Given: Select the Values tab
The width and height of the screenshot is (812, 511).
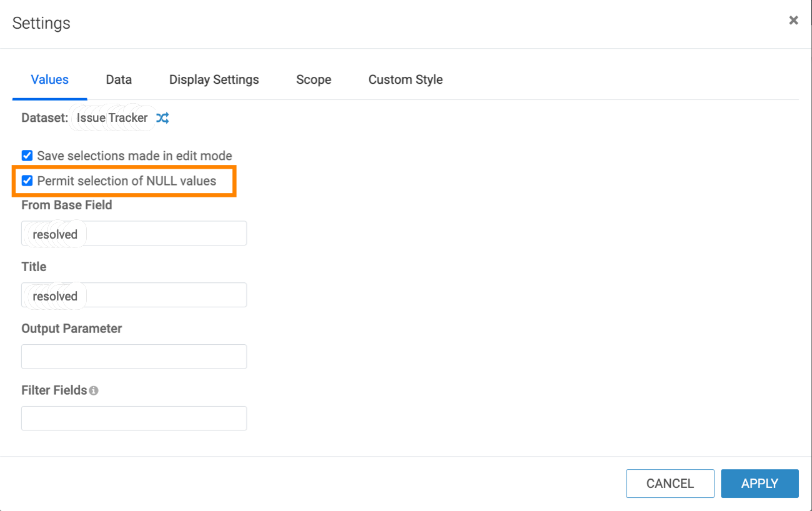Looking at the screenshot, I should point(50,80).
